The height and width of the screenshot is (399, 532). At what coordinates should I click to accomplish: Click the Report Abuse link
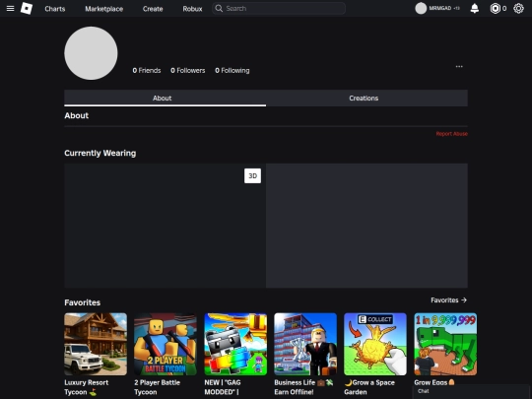point(451,134)
